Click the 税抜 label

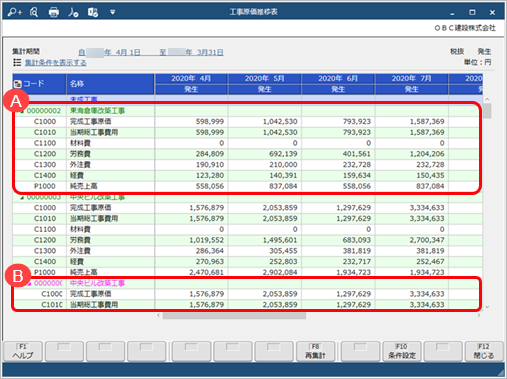tap(457, 51)
